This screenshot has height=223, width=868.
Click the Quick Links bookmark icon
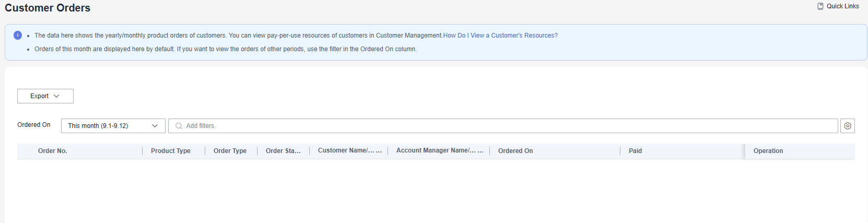[x=820, y=6]
